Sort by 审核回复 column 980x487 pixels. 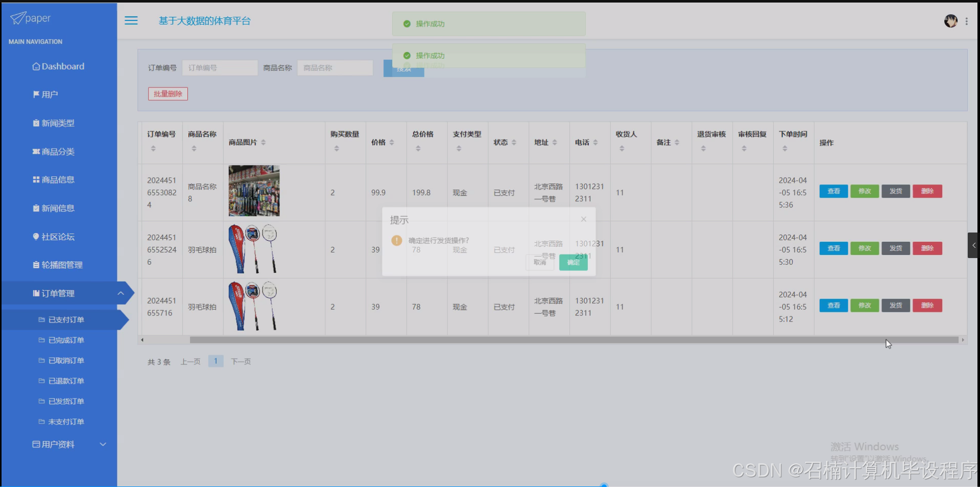744,149
